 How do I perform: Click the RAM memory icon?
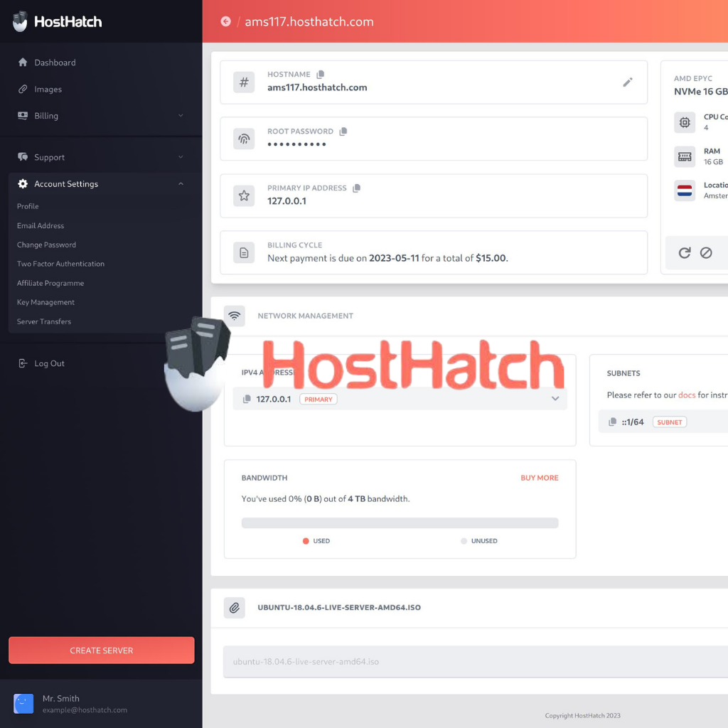[x=685, y=156]
